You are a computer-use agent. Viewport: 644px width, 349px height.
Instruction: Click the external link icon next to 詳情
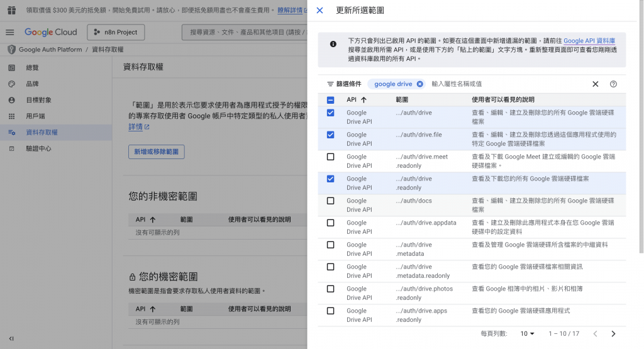point(147,127)
